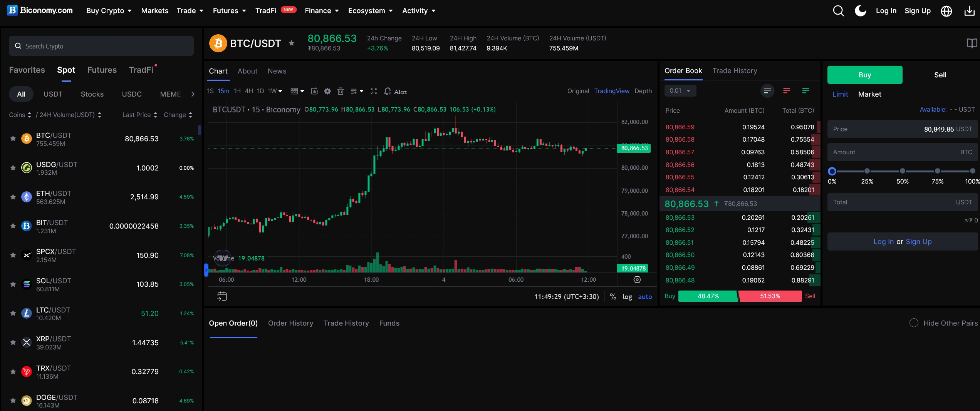Toggle log scale on the chart
980x411 pixels.
(627, 297)
